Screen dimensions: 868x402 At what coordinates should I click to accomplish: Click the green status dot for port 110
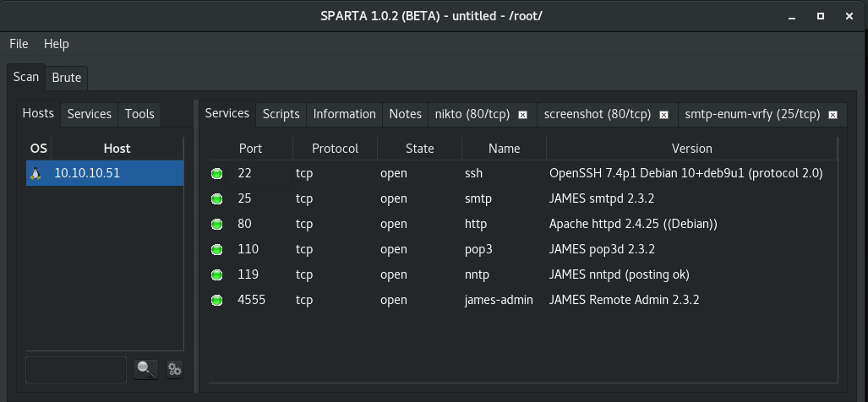click(x=216, y=250)
